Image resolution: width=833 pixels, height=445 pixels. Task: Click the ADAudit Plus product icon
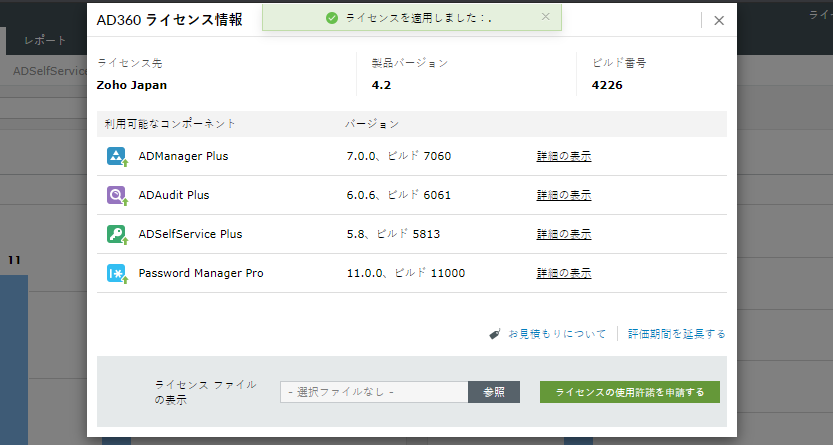pyautogui.click(x=117, y=195)
